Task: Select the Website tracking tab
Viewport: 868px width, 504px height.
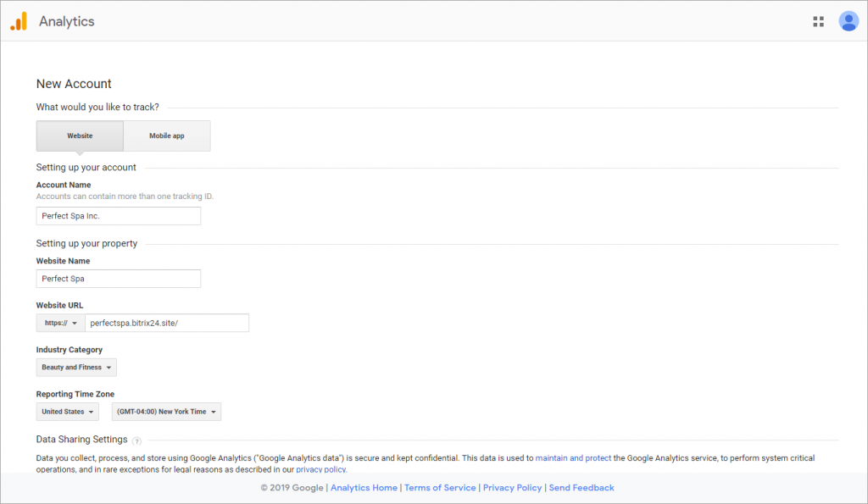Action: (80, 136)
